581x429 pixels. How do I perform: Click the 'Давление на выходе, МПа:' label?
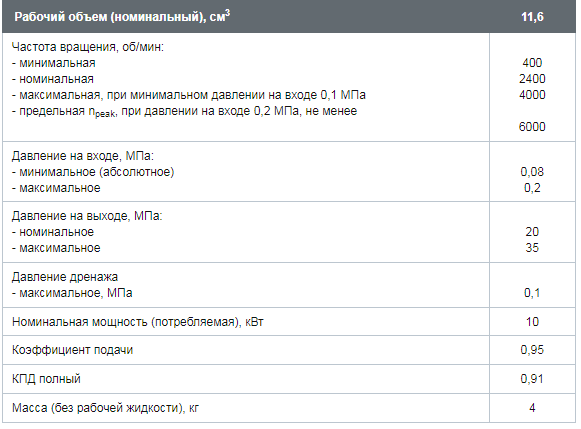[x=87, y=216]
